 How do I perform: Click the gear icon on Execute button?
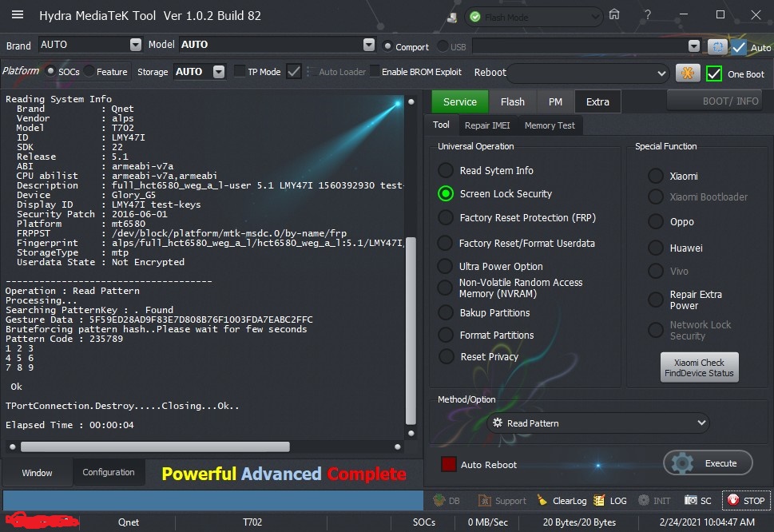coord(682,463)
